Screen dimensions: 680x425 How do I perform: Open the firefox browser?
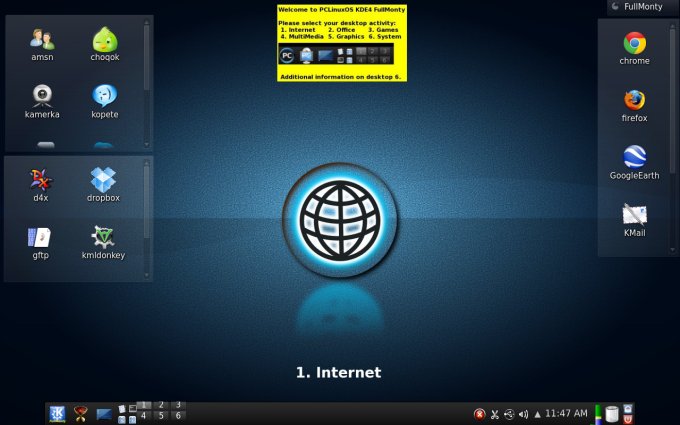click(x=634, y=106)
